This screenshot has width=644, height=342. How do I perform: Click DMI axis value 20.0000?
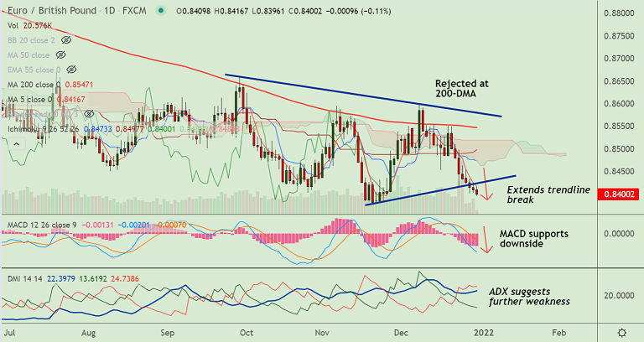[619, 295]
